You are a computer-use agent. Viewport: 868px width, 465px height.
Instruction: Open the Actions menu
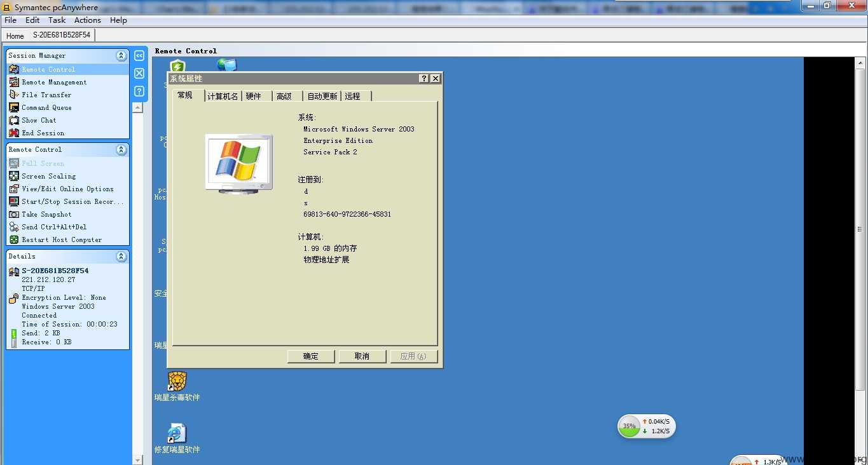88,20
